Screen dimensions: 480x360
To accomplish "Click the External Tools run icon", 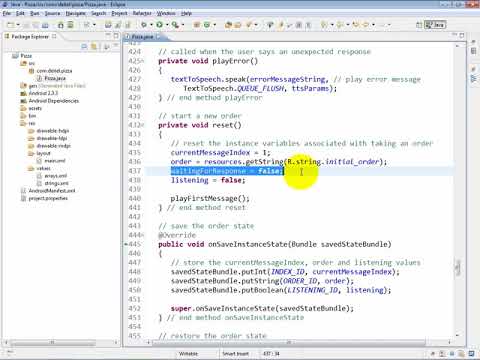I will tap(175, 25).
